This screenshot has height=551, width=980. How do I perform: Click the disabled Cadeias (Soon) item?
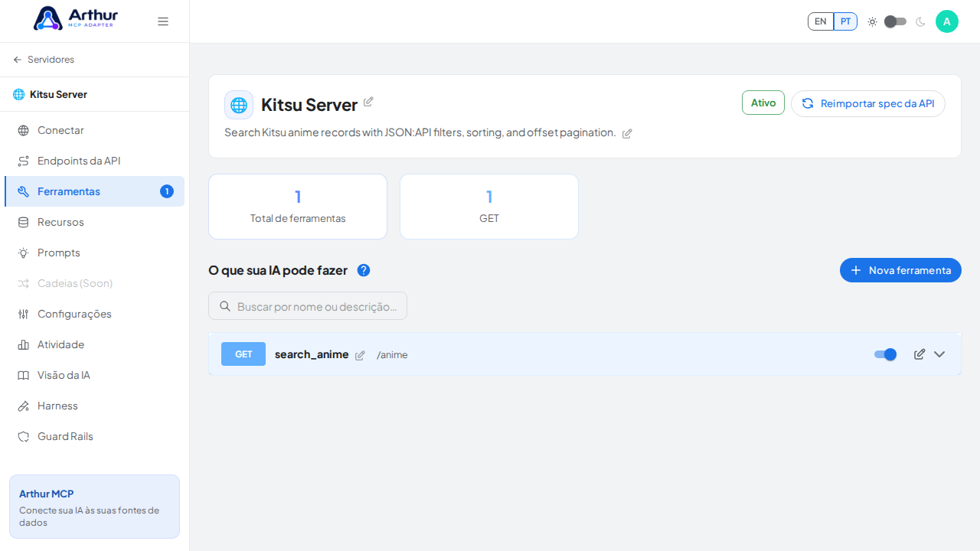[x=94, y=283]
